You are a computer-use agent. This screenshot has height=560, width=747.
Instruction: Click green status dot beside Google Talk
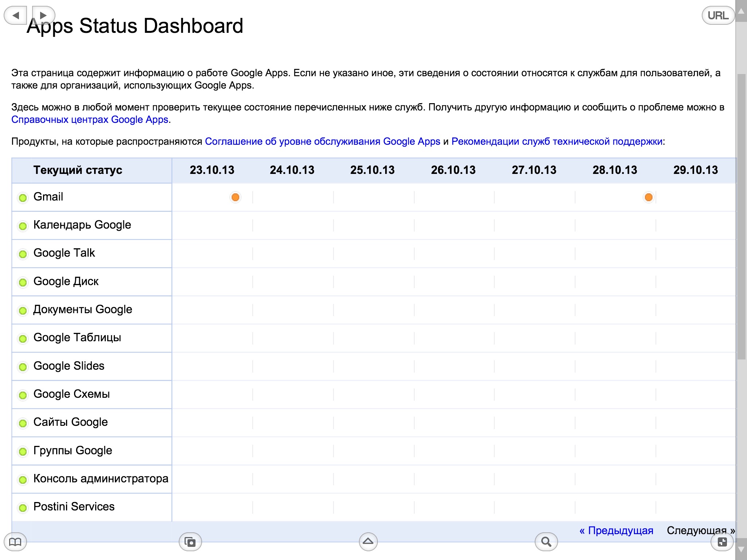(23, 254)
